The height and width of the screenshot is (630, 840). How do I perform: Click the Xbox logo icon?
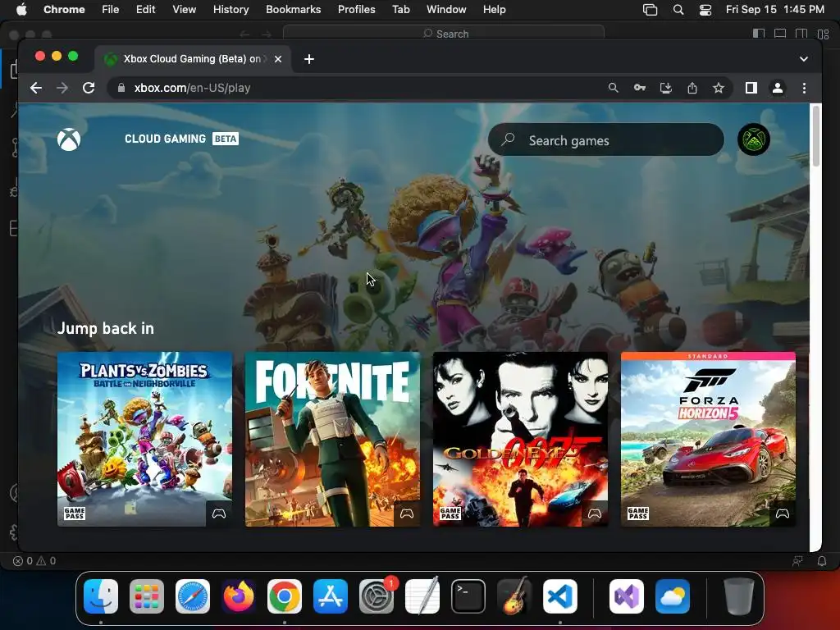pyautogui.click(x=69, y=139)
